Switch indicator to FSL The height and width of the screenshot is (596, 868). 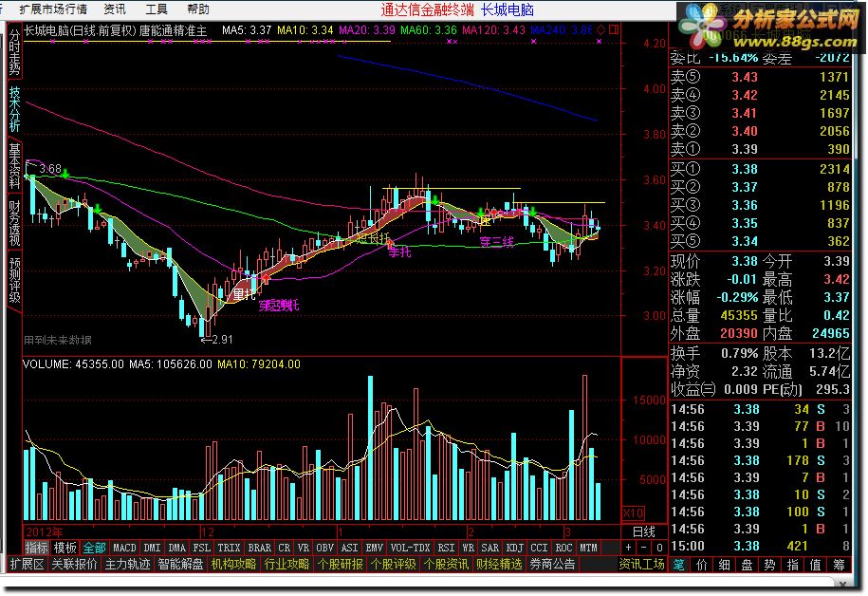tap(201, 548)
